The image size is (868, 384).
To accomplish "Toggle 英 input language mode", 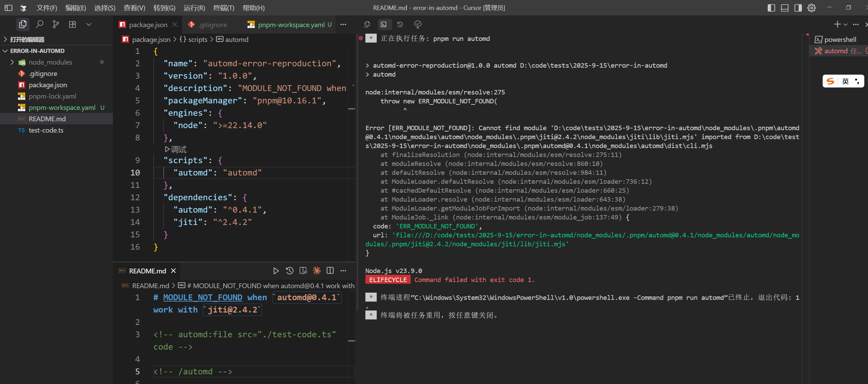I will (845, 81).
